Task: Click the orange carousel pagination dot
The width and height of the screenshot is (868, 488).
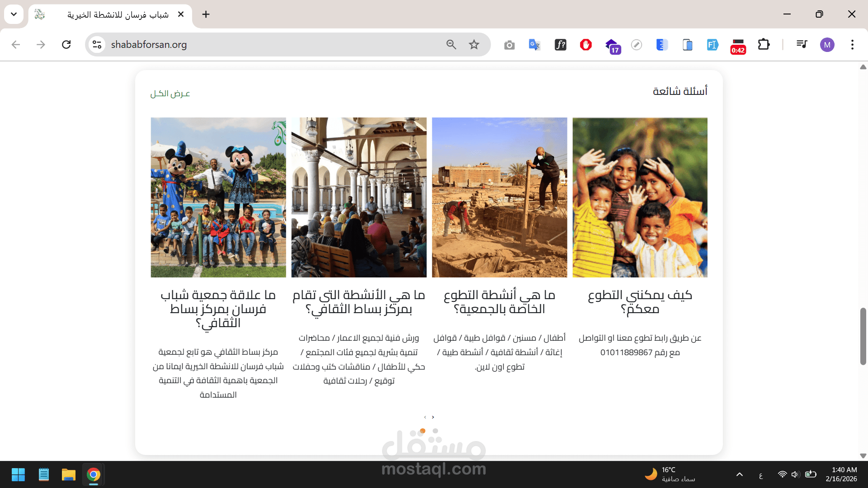Action: [423, 431]
